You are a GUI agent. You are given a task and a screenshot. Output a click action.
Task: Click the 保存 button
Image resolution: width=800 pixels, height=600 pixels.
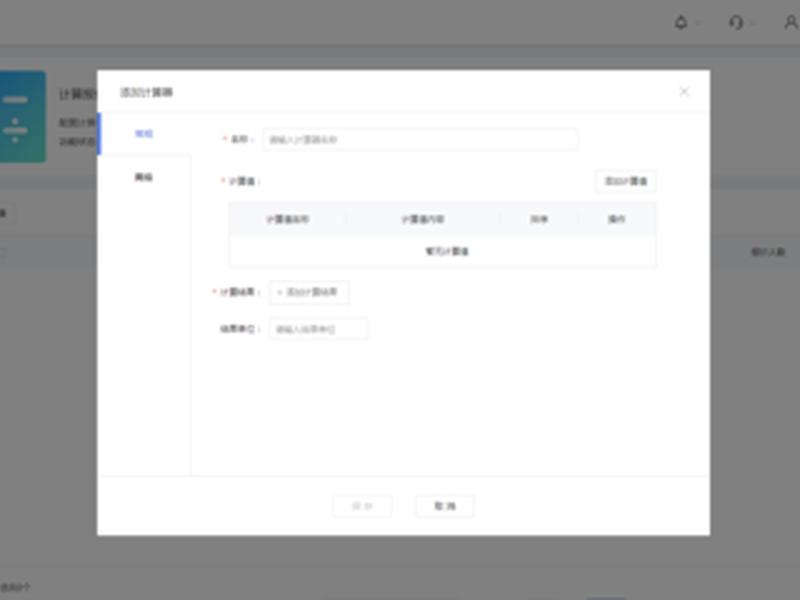362,506
